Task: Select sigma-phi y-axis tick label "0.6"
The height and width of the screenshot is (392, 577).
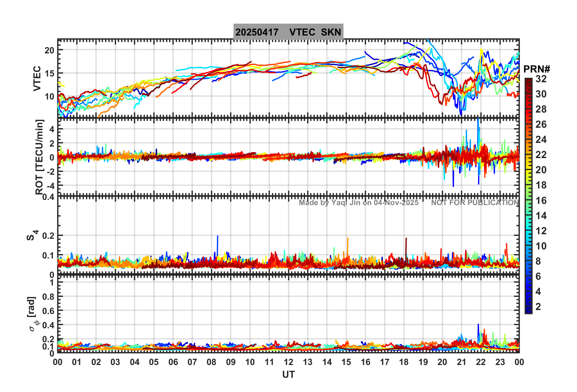Action: (x=49, y=311)
